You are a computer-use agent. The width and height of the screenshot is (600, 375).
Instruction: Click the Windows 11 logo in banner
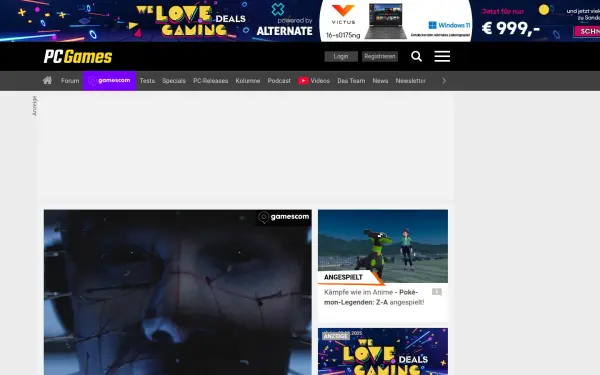[x=449, y=25]
